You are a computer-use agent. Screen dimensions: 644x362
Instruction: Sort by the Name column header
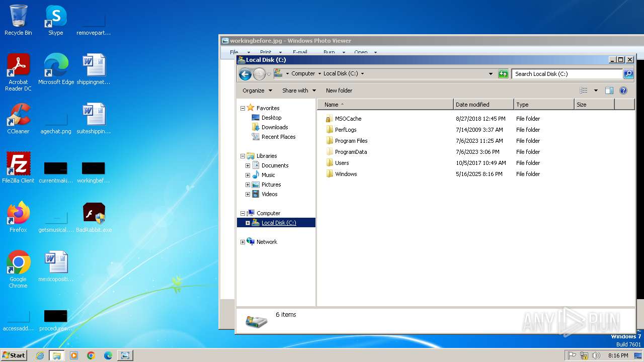[x=385, y=105]
